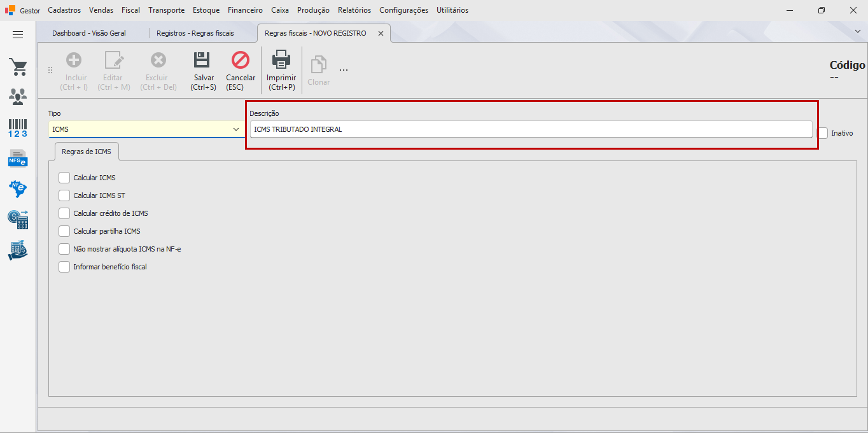This screenshot has height=433, width=868.
Task: Open the Produção menu
Action: point(313,10)
